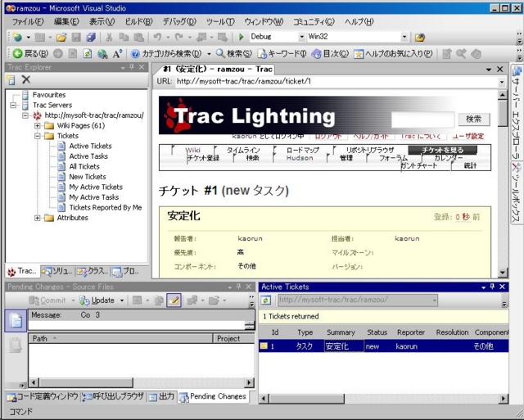This screenshot has width=524, height=420.
Task: Click the Search (検索) magnifier icon
Action: (x=220, y=53)
